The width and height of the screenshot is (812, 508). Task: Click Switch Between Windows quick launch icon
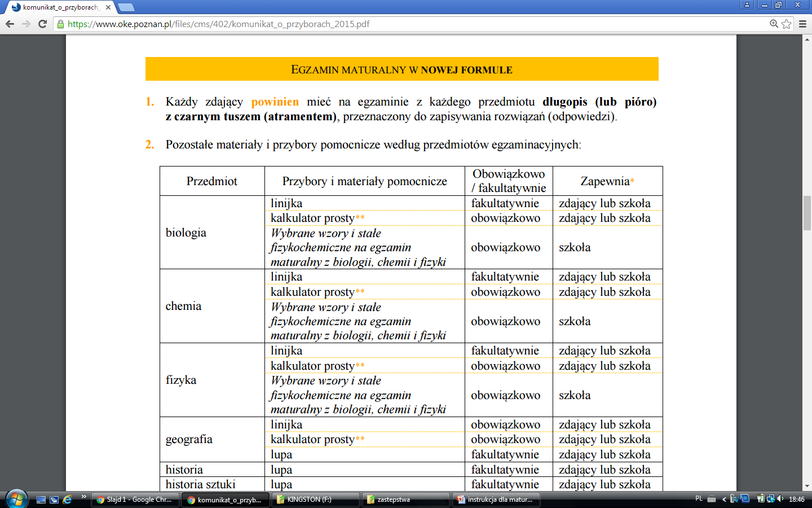pyautogui.click(x=54, y=500)
